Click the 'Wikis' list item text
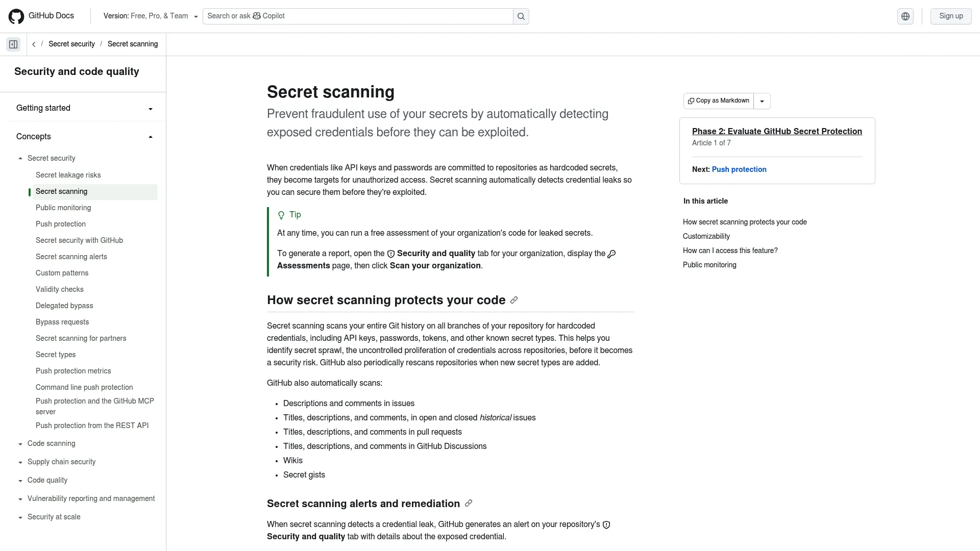Image resolution: width=980 pixels, height=551 pixels. point(293,461)
